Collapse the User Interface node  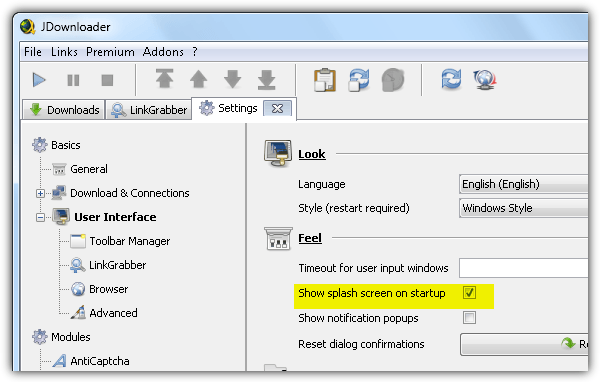[40, 217]
